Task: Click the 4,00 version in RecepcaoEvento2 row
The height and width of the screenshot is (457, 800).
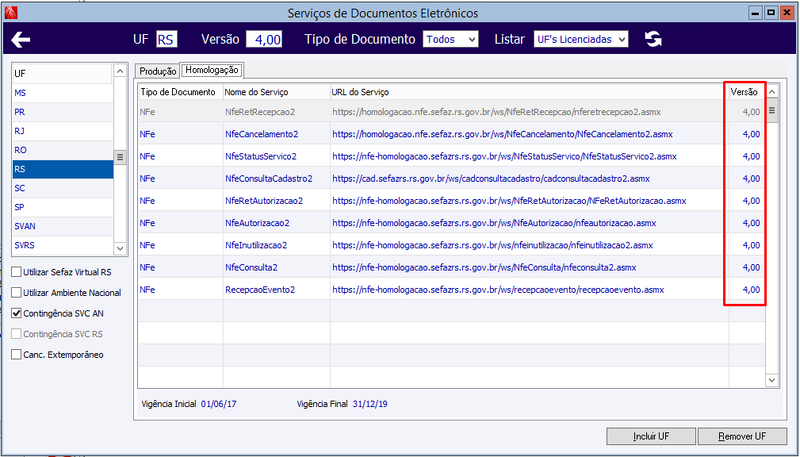Action: tap(751, 290)
